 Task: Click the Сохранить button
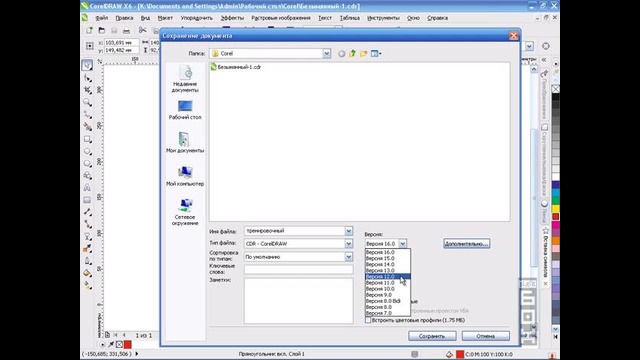tap(432, 336)
